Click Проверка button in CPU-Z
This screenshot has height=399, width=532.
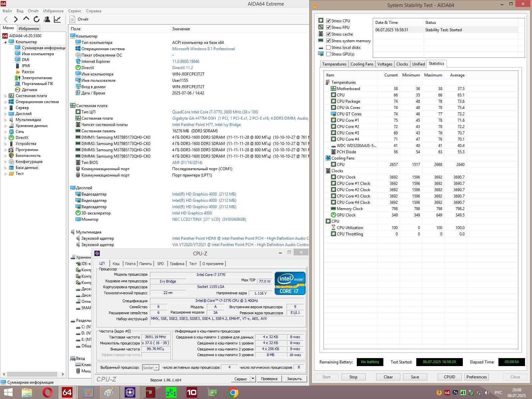[269, 378]
